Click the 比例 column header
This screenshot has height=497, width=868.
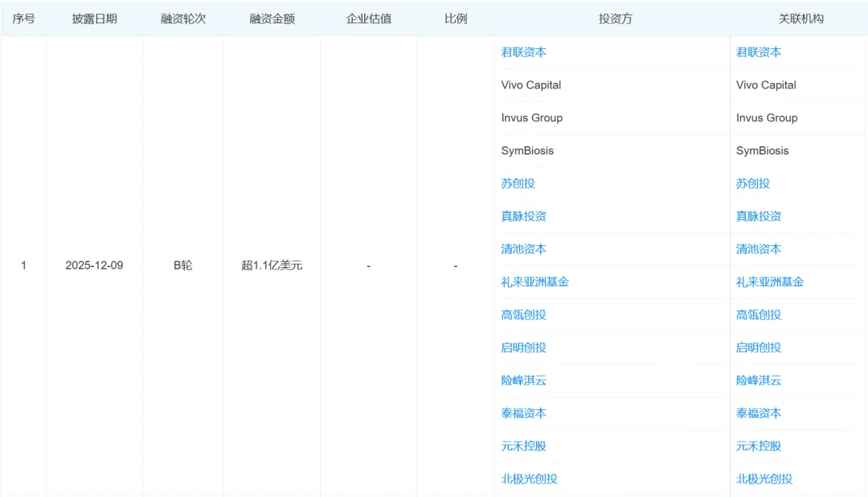tap(456, 18)
